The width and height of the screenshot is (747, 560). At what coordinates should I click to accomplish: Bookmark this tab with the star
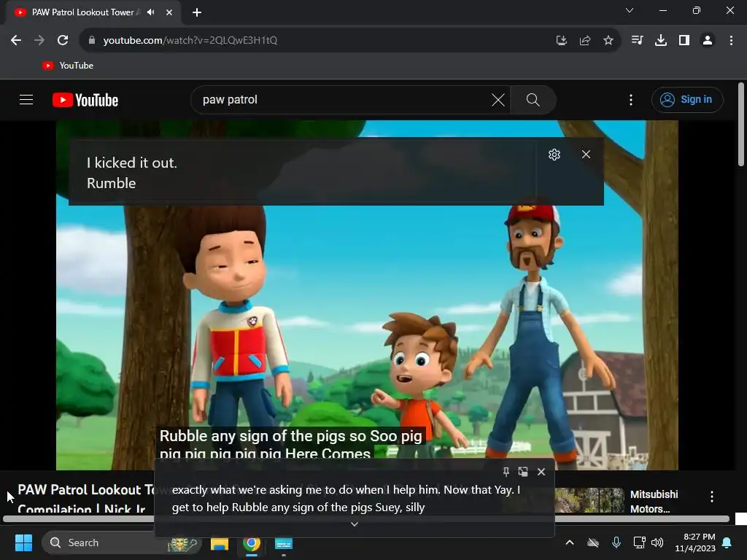pos(608,41)
